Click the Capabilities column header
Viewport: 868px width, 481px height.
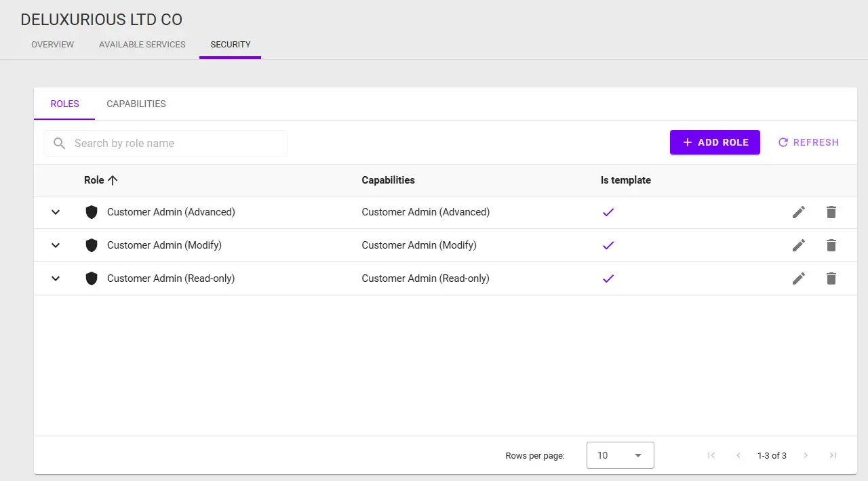[389, 180]
